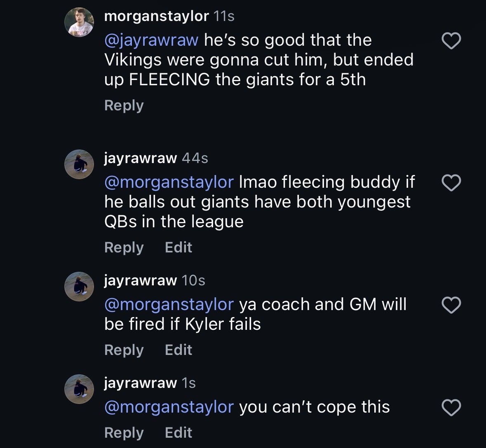Tap the heart on the Kyler fails comment

[x=451, y=305]
